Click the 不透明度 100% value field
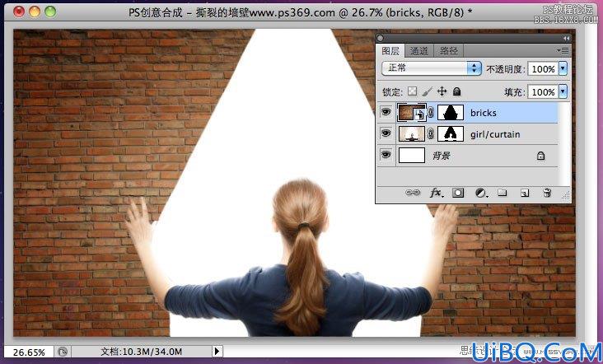The width and height of the screenshot is (603, 364). pyautogui.click(x=543, y=69)
